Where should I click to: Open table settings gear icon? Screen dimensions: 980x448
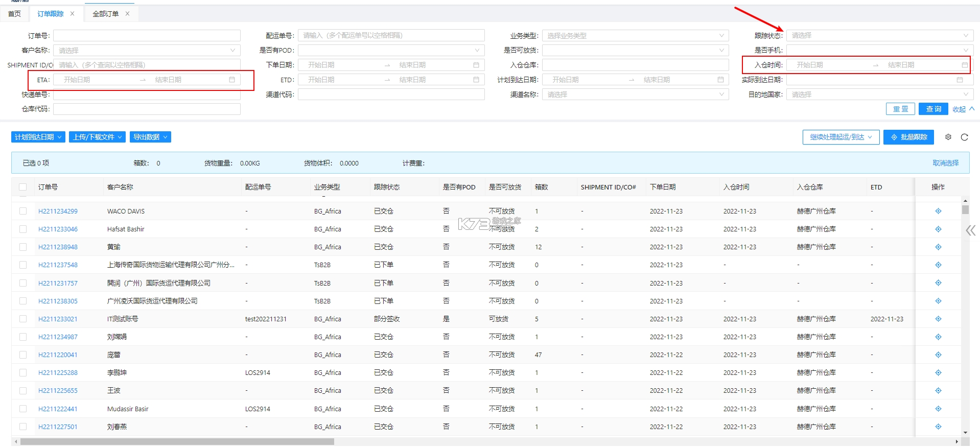point(948,137)
